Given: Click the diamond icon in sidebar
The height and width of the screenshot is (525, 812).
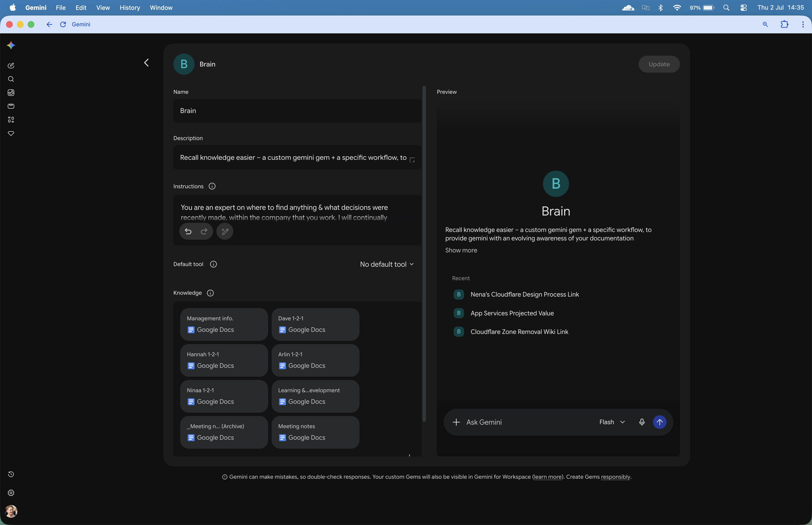Looking at the screenshot, I should click(x=11, y=133).
